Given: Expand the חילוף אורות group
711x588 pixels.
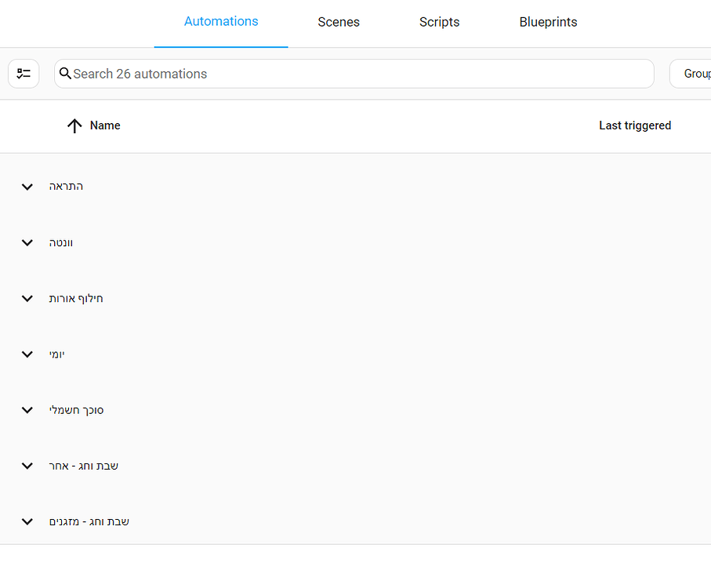Looking at the screenshot, I should click(27, 298).
